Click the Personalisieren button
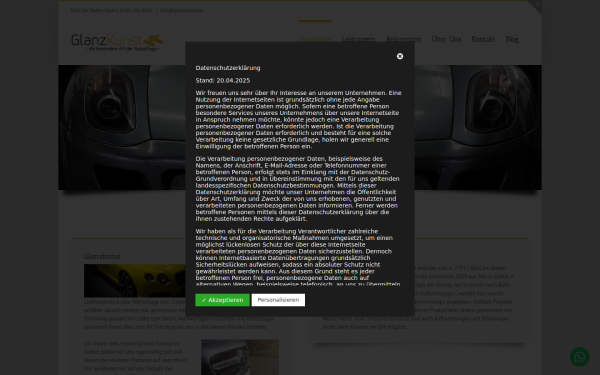This screenshot has width=600, height=375. click(278, 300)
